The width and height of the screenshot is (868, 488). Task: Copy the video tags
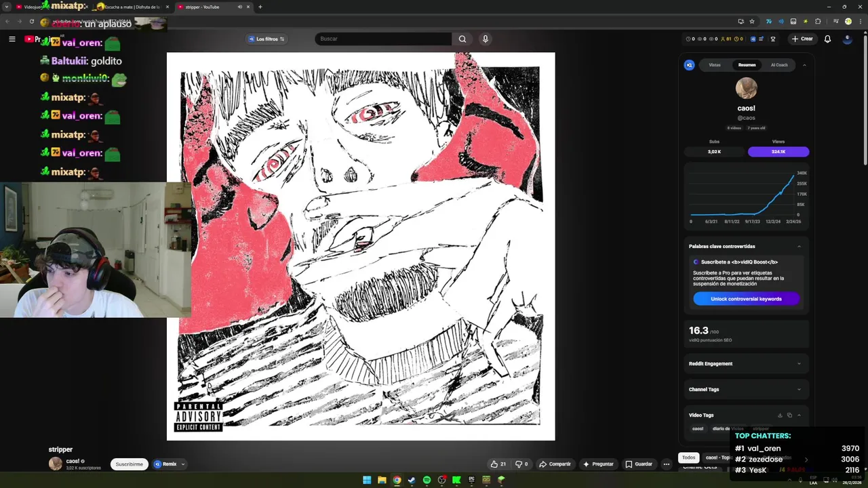click(789, 415)
